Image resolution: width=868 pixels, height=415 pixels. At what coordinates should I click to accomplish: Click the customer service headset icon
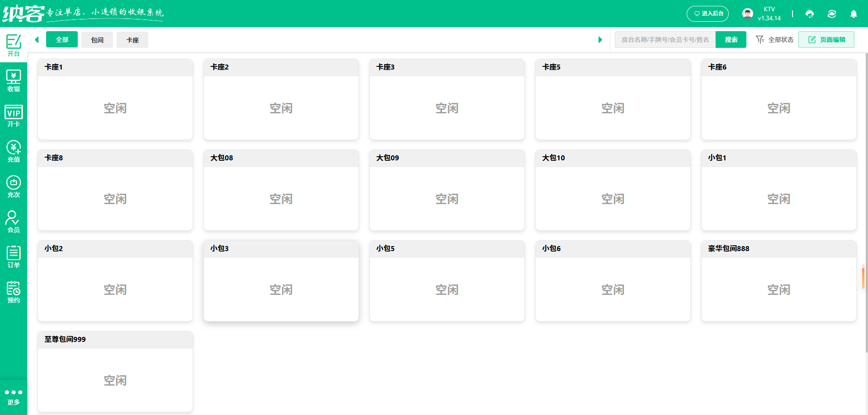pyautogui.click(x=809, y=14)
